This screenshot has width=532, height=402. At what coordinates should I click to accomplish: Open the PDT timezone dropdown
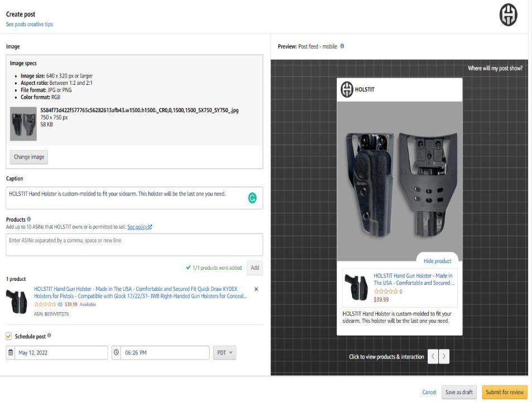224,352
